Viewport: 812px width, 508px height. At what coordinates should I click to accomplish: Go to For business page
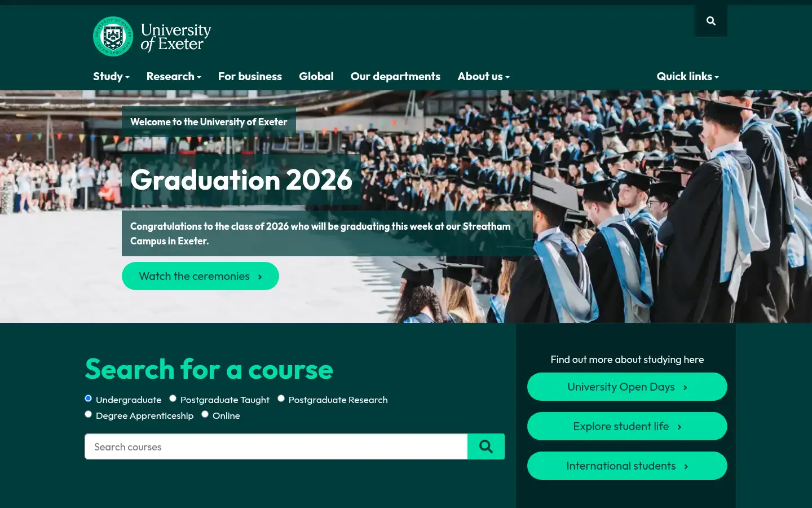click(250, 76)
